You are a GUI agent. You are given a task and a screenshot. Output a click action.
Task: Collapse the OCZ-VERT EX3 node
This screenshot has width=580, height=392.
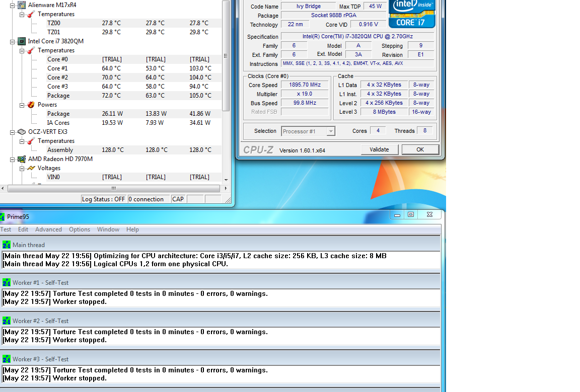pyautogui.click(x=12, y=132)
